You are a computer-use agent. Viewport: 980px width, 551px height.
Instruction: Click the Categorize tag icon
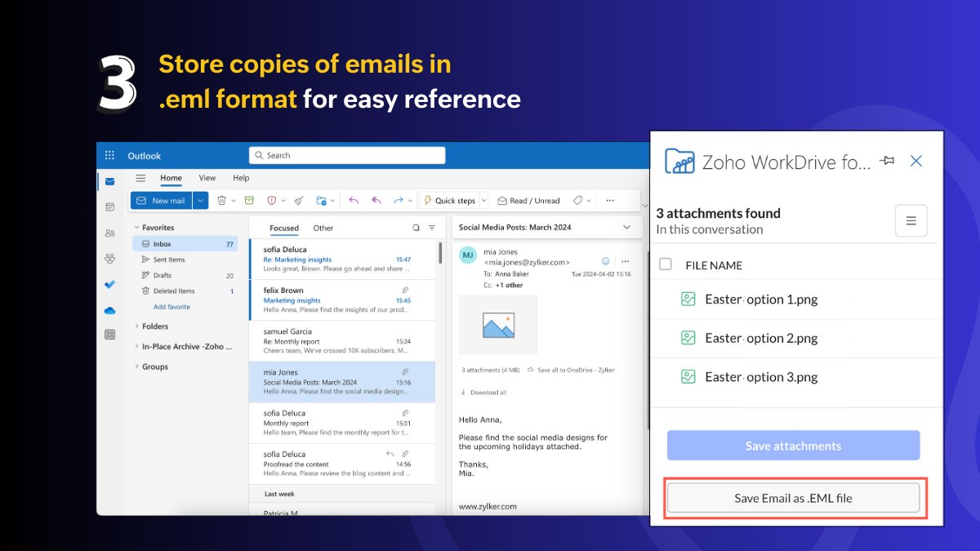(577, 200)
